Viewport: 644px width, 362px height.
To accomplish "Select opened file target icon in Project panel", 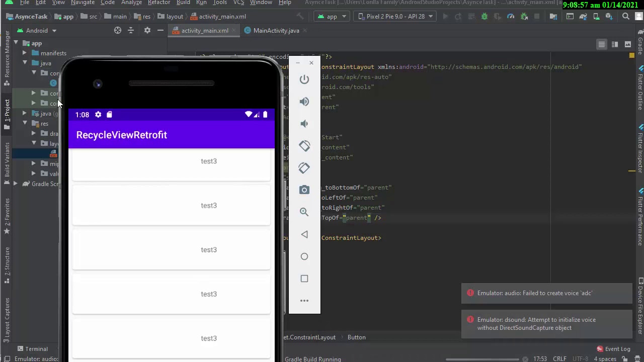I will (x=118, y=31).
